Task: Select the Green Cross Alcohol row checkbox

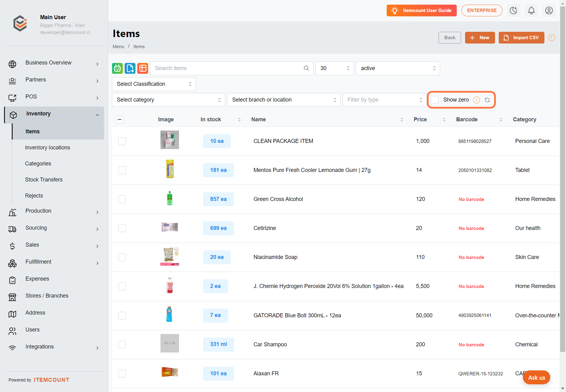Action: 122,199
